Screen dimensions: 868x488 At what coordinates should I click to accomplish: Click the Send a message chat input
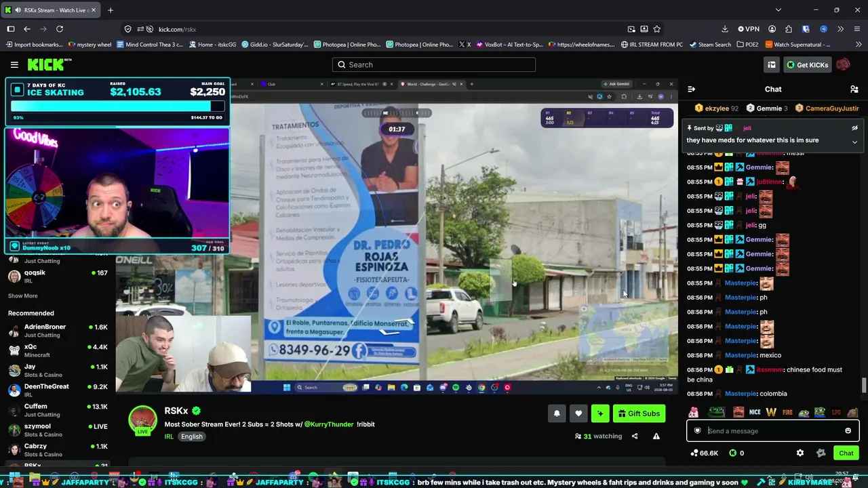(x=772, y=430)
